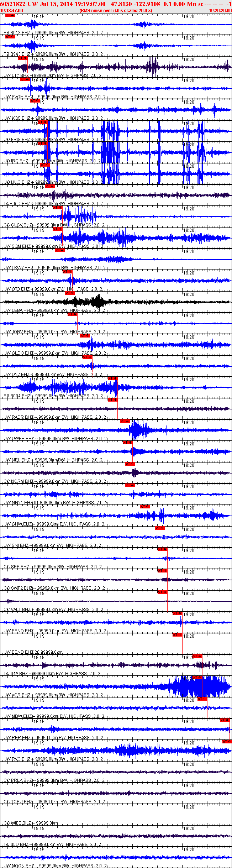Select the TA B05D BHZ station label

(x=17, y=204)
